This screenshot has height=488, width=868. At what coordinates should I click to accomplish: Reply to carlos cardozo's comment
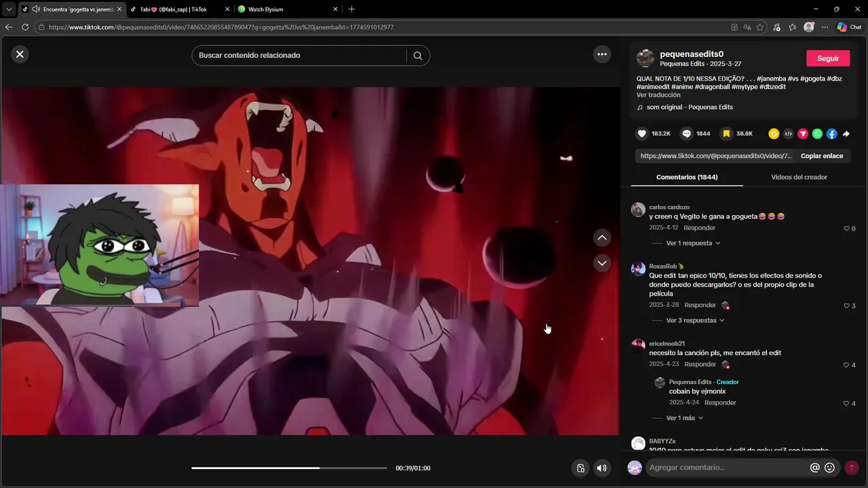699,228
